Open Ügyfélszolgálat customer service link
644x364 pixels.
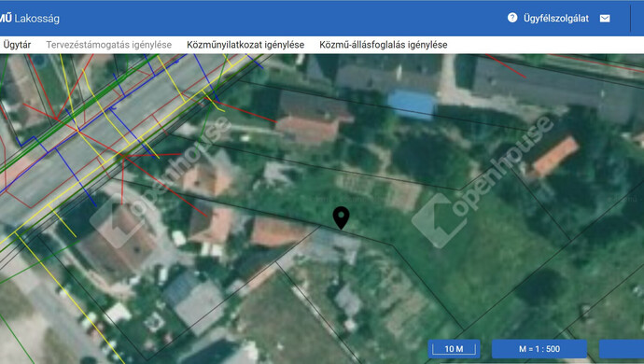(556, 19)
